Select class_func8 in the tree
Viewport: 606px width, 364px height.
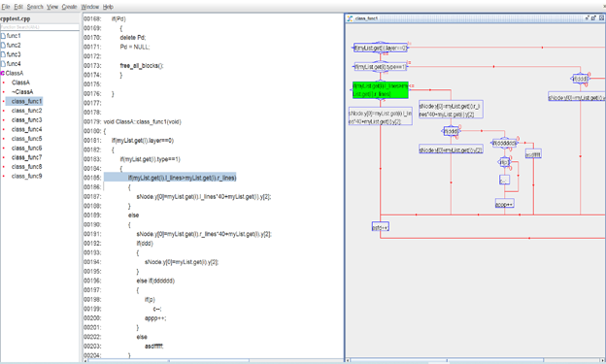[26, 167]
